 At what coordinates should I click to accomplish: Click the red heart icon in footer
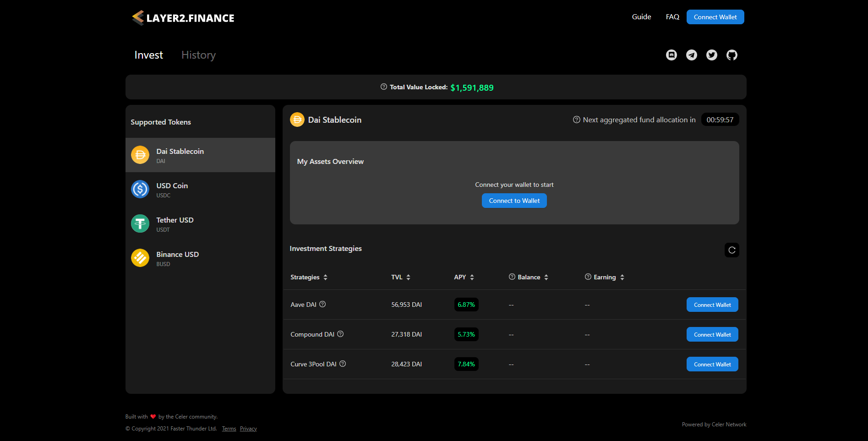(x=153, y=417)
